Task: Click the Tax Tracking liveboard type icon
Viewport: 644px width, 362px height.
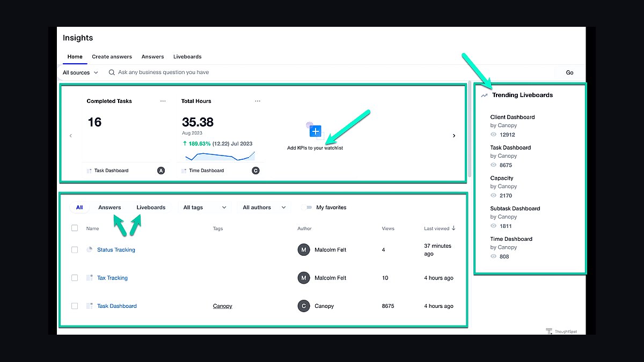Action: click(90, 278)
